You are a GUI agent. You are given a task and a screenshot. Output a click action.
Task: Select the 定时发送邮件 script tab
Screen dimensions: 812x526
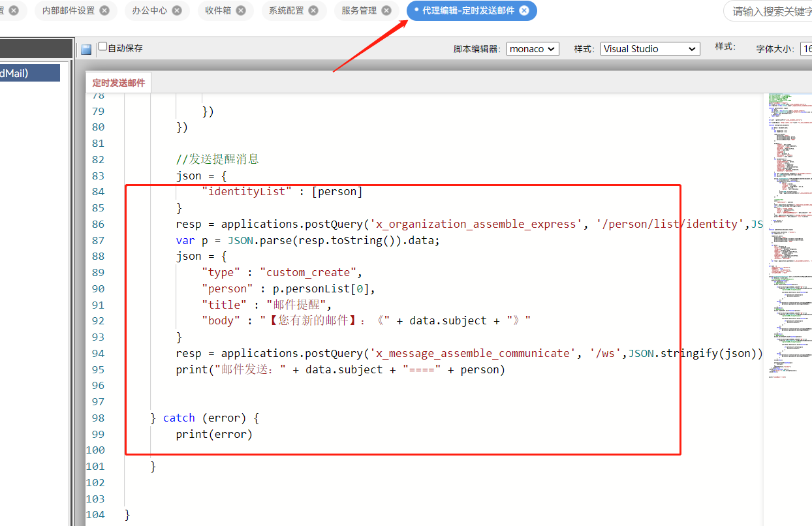click(x=119, y=83)
